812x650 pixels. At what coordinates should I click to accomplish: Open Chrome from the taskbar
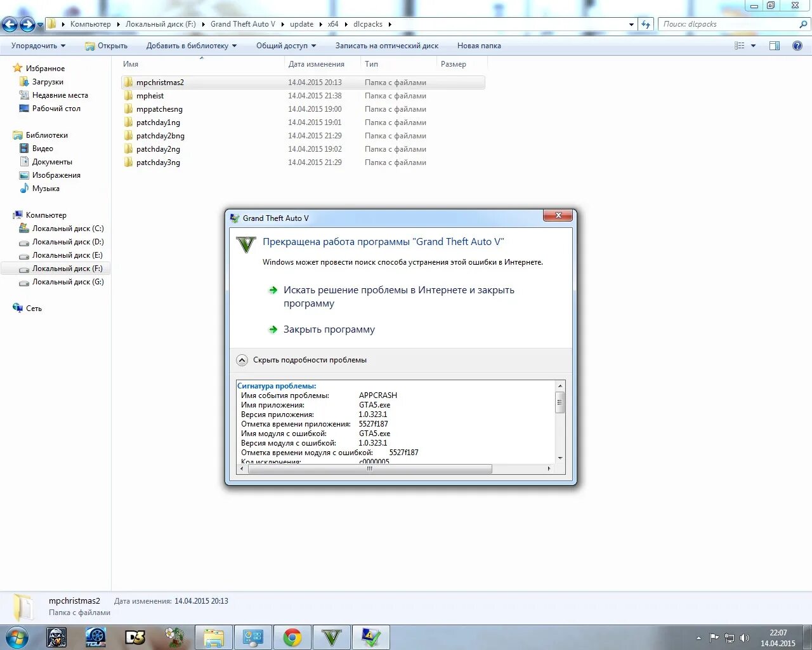[292, 637]
